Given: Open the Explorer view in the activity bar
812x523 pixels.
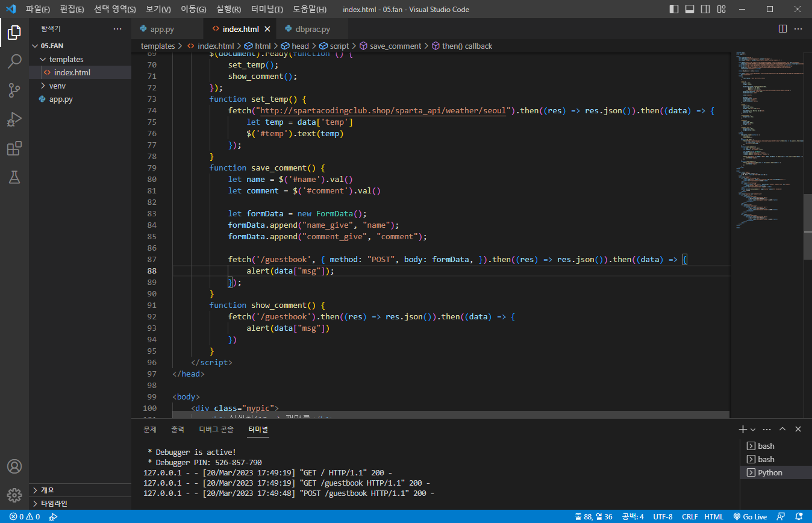Looking at the screenshot, I should pyautogui.click(x=14, y=33).
